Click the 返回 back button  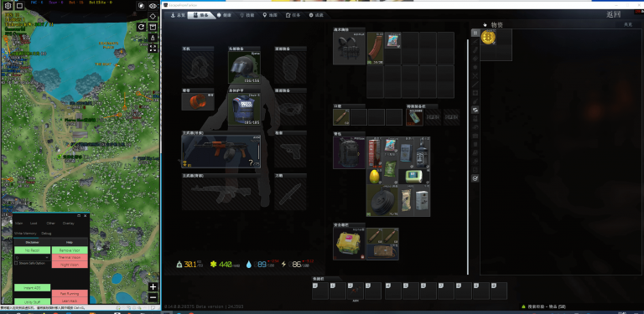click(x=614, y=14)
